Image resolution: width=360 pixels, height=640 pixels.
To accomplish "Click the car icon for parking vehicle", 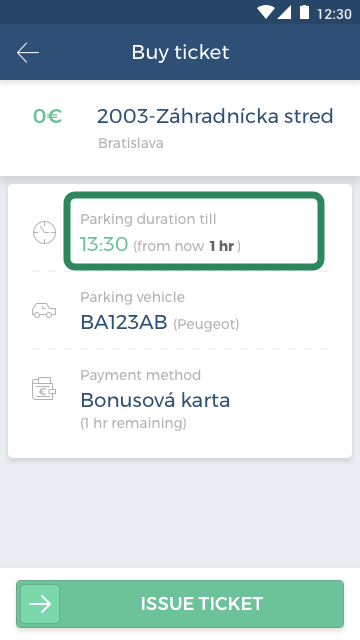I will tap(44, 311).
